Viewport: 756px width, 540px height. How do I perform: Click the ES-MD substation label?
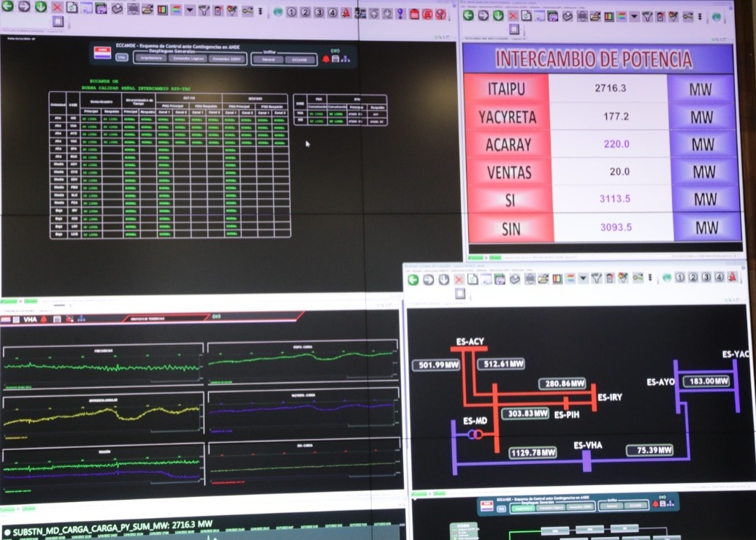476,421
